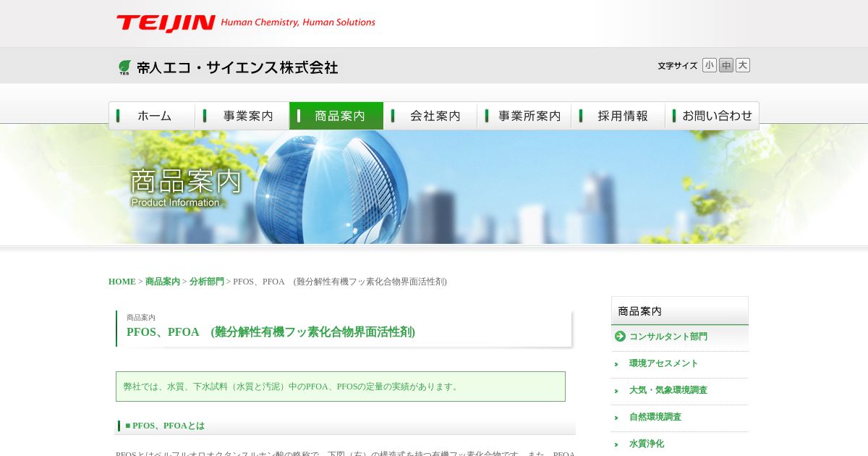The image size is (868, 456).
Task: Set font size to large (大)
Action: [743, 65]
